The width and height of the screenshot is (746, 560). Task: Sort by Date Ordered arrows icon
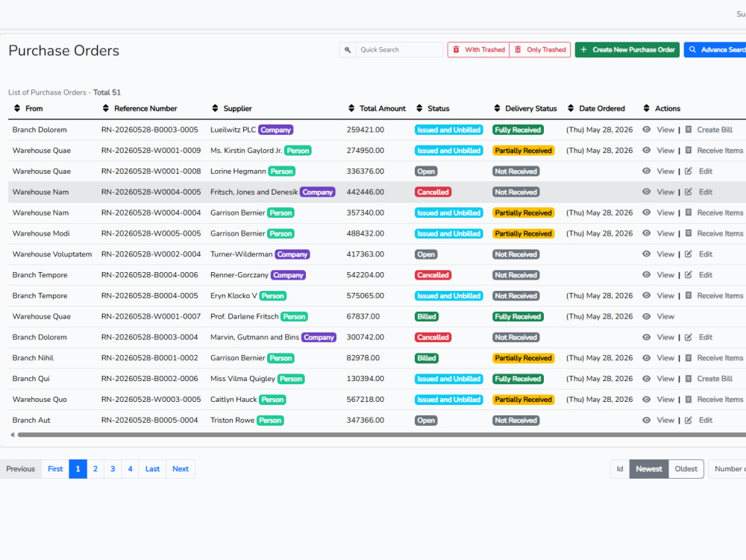[571, 108]
